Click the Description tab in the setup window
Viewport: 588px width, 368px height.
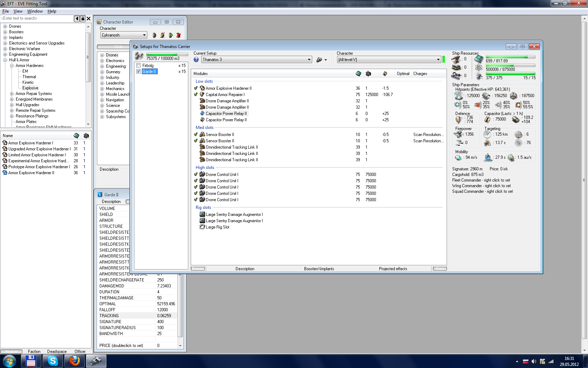[x=245, y=269]
